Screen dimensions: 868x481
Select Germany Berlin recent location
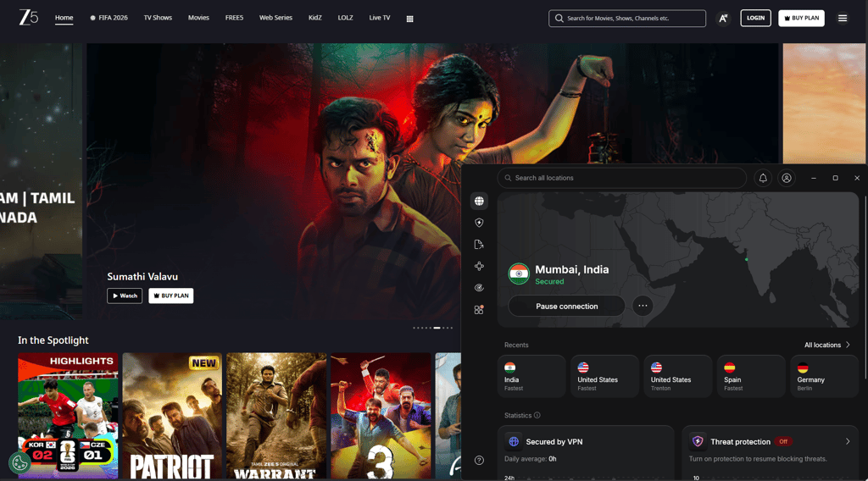824,377
